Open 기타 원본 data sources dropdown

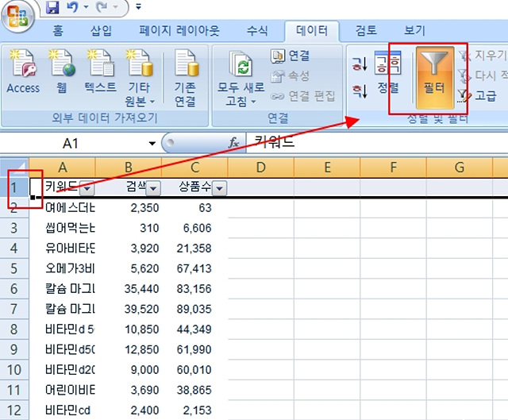click(140, 78)
